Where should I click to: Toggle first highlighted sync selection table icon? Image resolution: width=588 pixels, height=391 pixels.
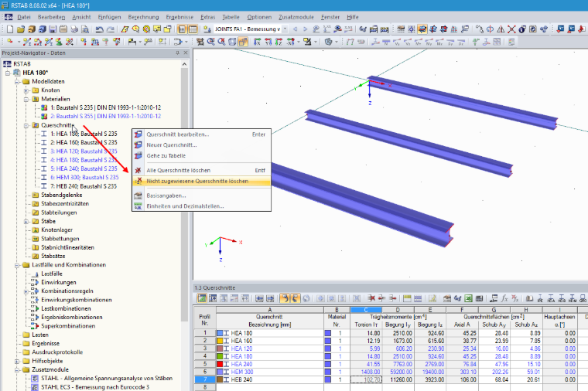285,298
